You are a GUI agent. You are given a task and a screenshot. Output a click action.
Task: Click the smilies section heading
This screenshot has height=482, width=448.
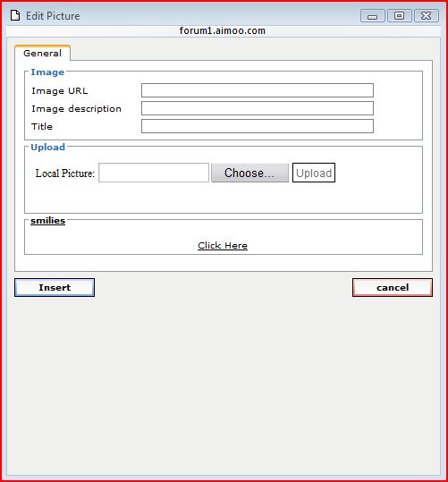47,221
